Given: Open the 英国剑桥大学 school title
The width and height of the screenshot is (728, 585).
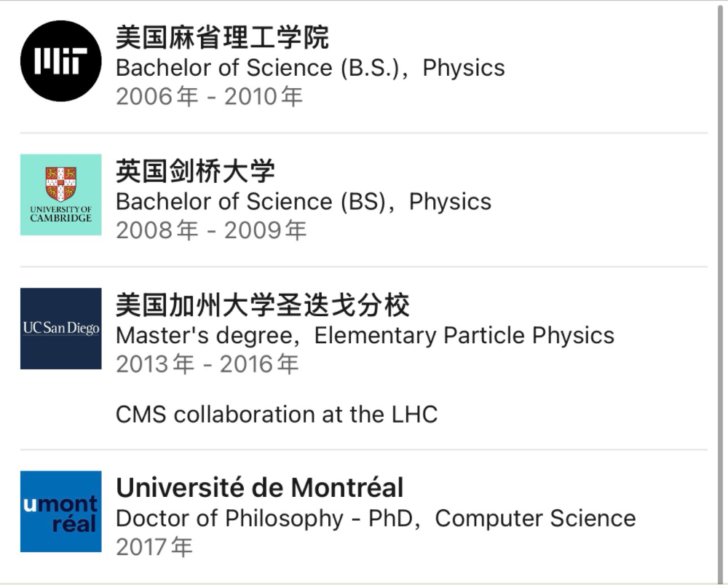Looking at the screenshot, I should pos(195,171).
